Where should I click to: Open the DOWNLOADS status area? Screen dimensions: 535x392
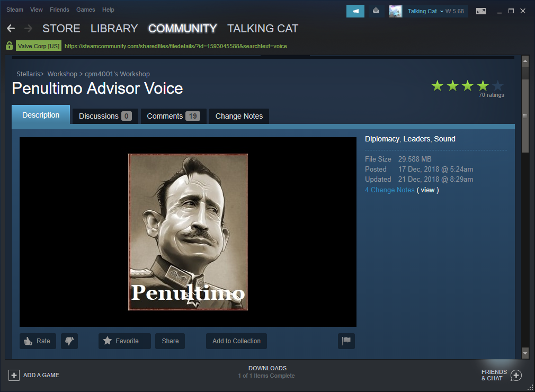267,372
